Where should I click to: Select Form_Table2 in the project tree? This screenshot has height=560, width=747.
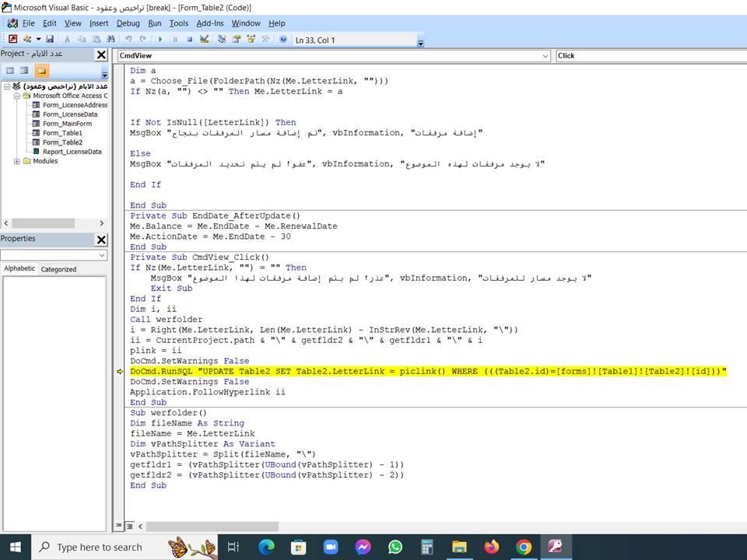tap(62, 142)
